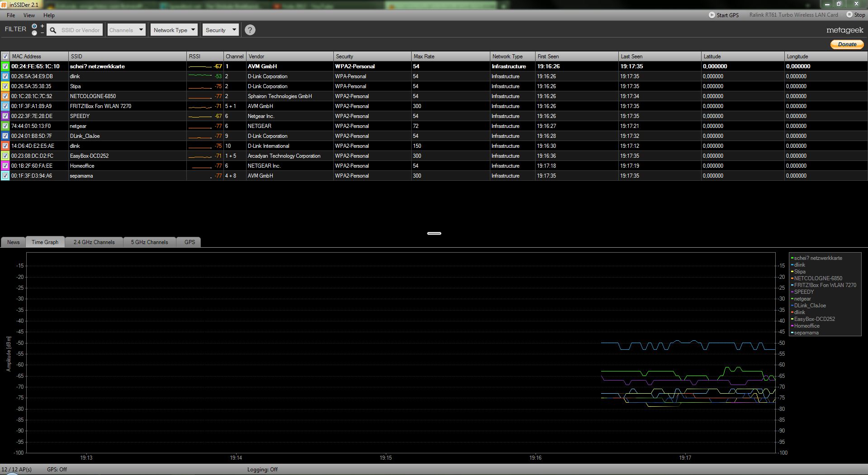Select the minus filter radio button

(34, 33)
